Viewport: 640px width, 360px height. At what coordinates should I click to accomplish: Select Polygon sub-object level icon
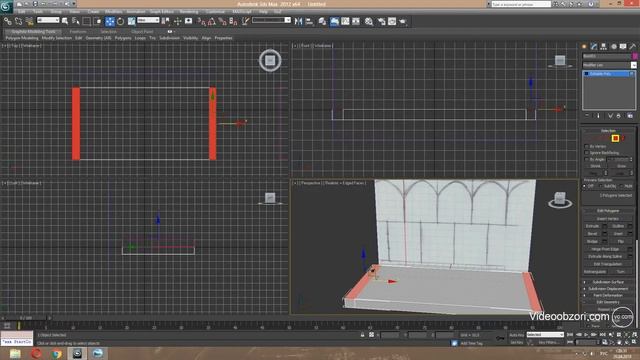coord(615,138)
